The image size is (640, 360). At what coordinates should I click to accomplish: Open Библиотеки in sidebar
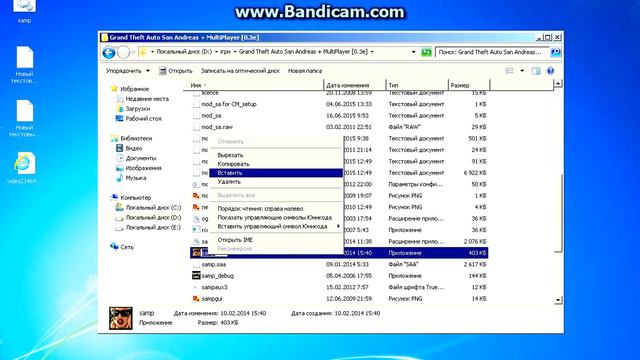[131, 138]
